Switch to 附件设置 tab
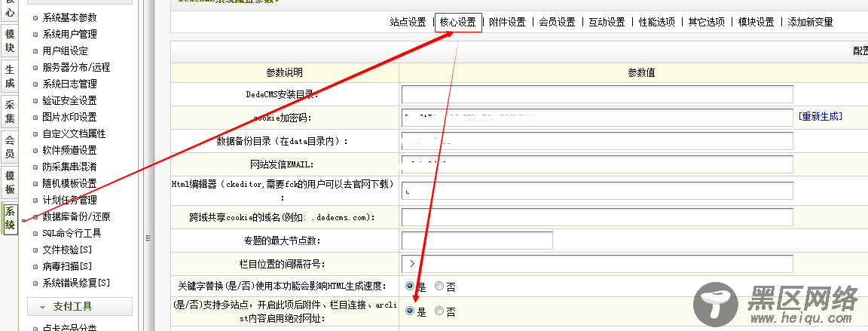 tap(507, 22)
